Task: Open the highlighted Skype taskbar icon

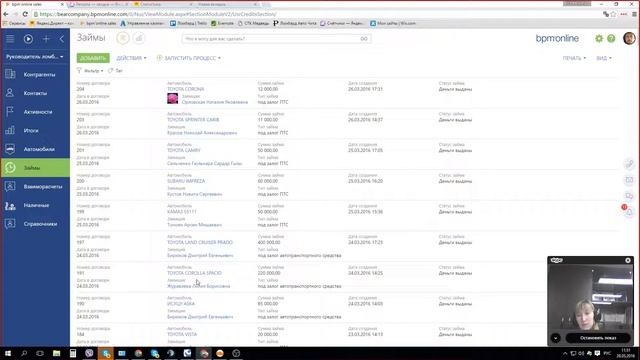Action: [x=106, y=353]
